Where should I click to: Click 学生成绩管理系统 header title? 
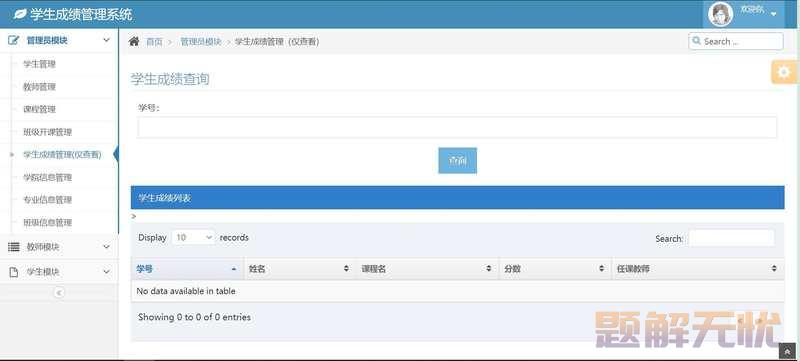pos(81,14)
